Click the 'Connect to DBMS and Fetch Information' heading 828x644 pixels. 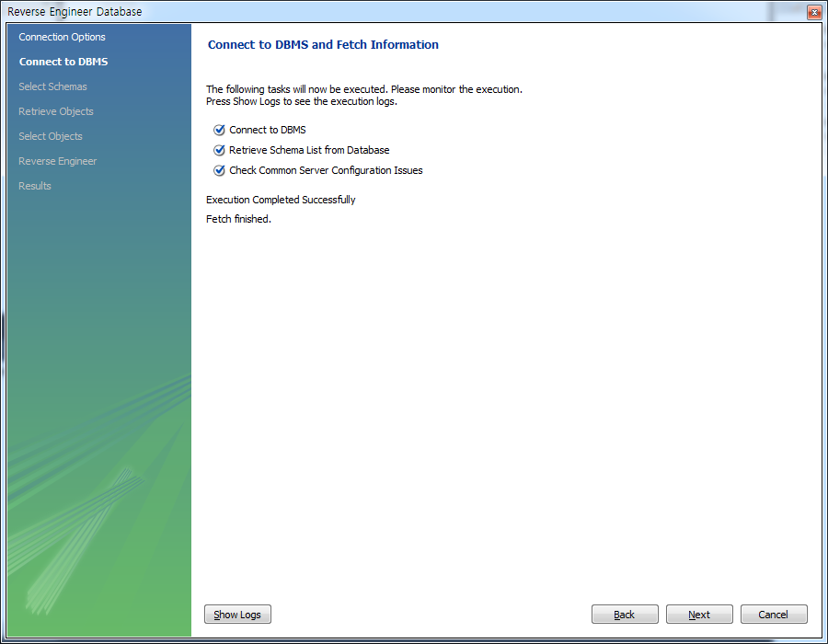(323, 45)
